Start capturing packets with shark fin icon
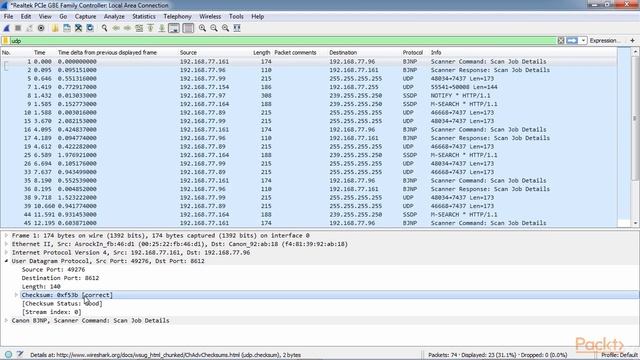 pyautogui.click(x=7, y=28)
